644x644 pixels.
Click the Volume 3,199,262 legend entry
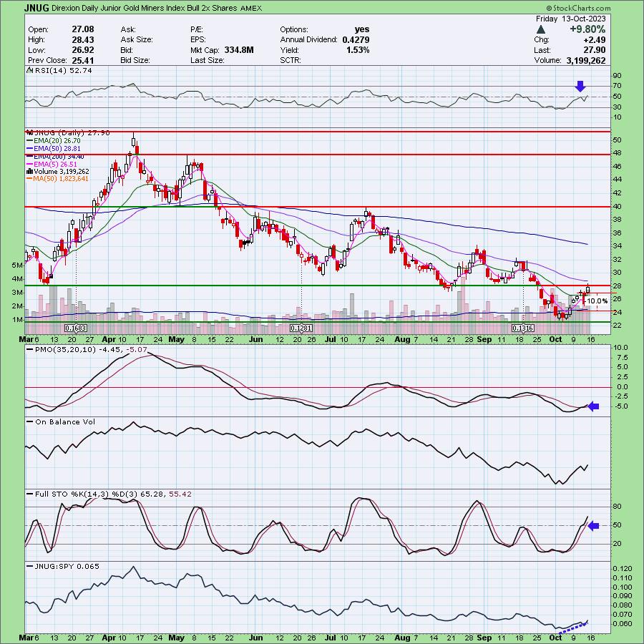coord(57,171)
